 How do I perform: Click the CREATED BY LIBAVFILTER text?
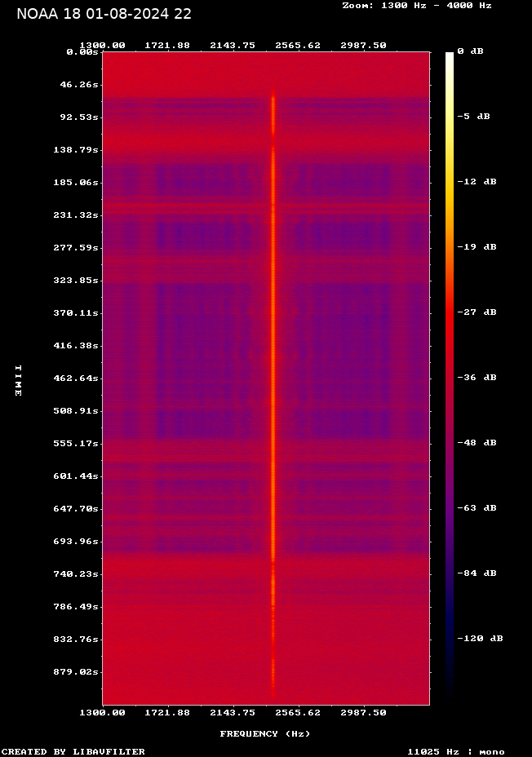coord(73,751)
